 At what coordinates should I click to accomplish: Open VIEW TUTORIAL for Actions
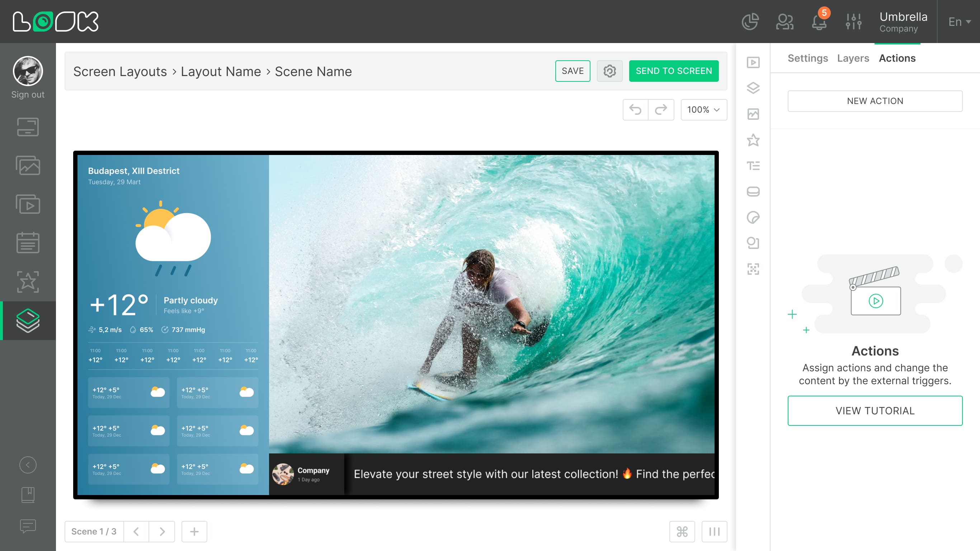coord(875,411)
